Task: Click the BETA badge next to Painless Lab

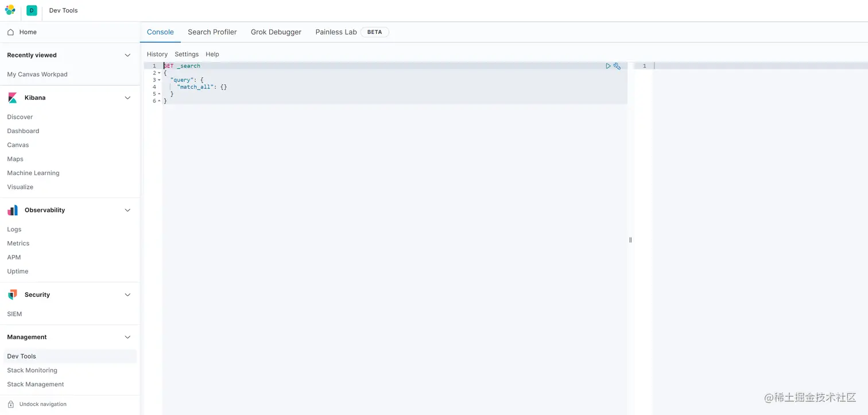Action: coord(374,32)
